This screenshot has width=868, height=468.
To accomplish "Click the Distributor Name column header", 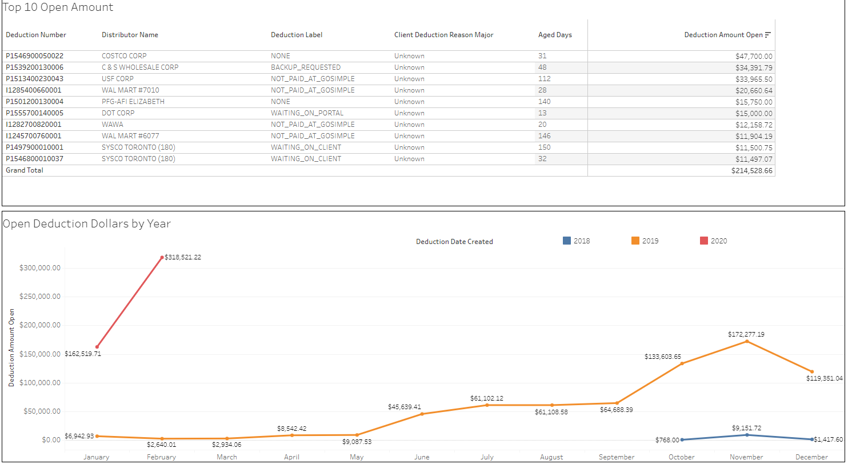I will [130, 35].
